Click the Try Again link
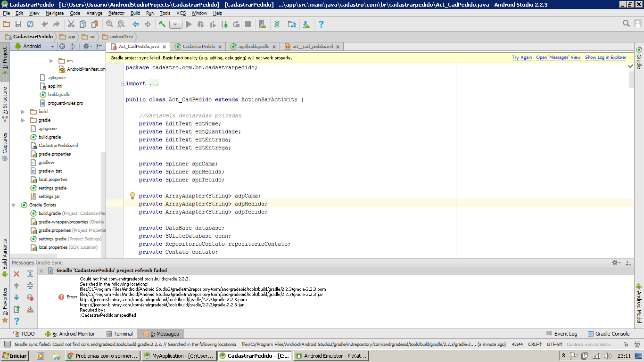 tap(522, 58)
